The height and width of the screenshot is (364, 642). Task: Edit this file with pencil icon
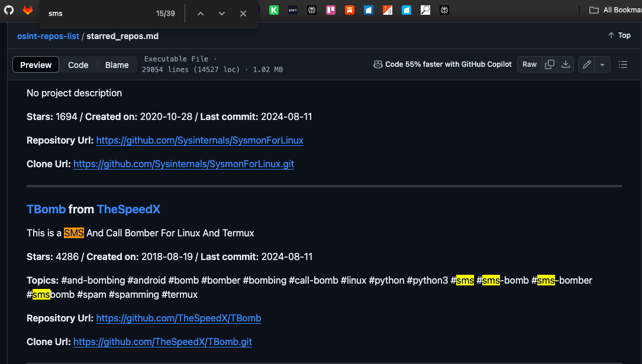(x=587, y=64)
